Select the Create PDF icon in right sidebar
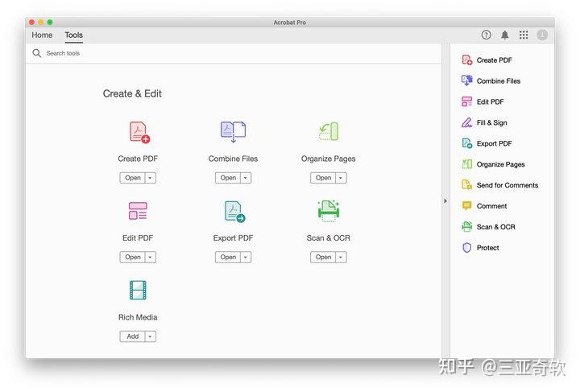The image size is (580, 392). 466,60
